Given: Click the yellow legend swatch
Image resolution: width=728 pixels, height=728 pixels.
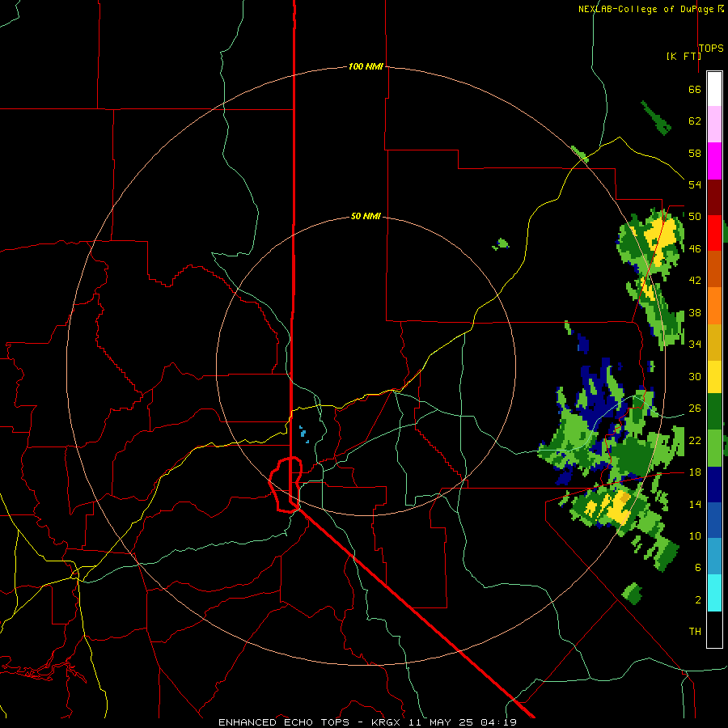Looking at the screenshot, I should tap(714, 377).
